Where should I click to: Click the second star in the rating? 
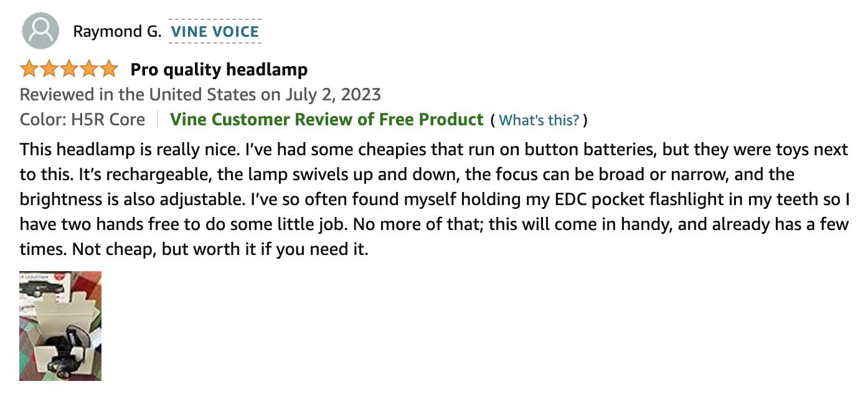[49, 69]
